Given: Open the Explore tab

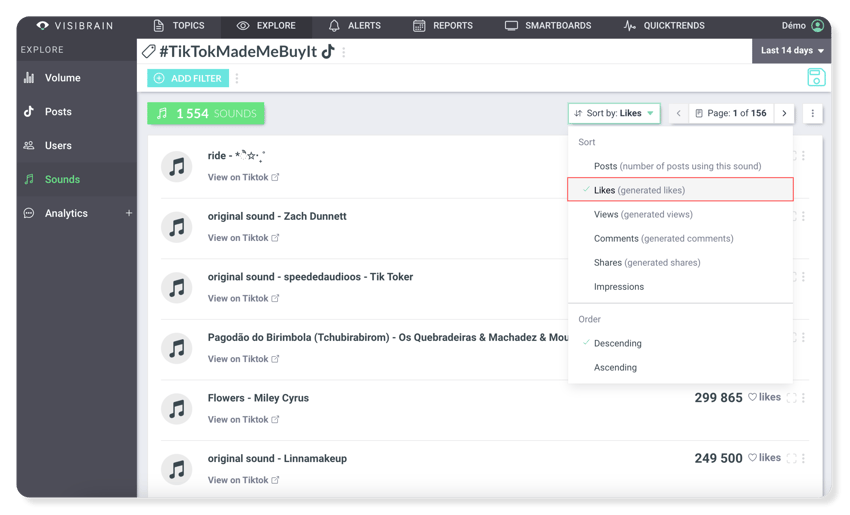Looking at the screenshot, I should (x=266, y=25).
